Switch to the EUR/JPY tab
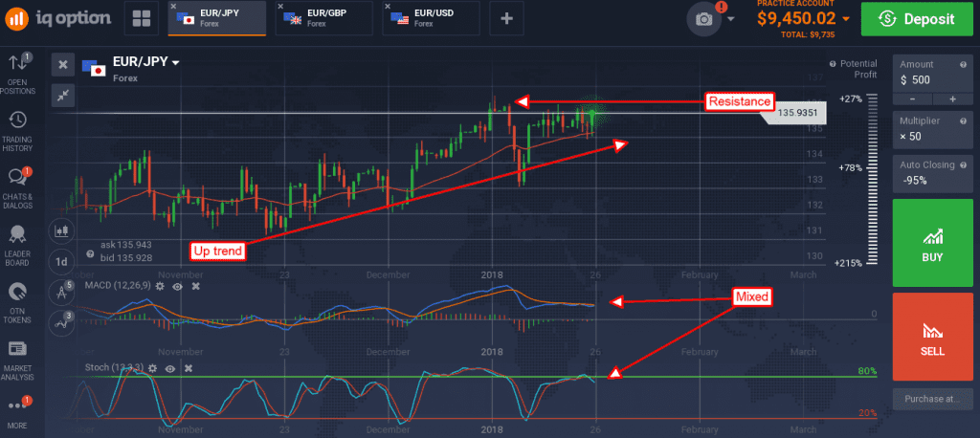980x438 pixels. [x=217, y=18]
